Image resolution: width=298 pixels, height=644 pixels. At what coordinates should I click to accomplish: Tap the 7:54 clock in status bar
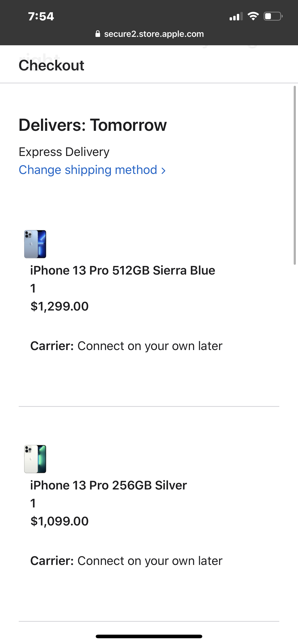pyautogui.click(x=41, y=17)
